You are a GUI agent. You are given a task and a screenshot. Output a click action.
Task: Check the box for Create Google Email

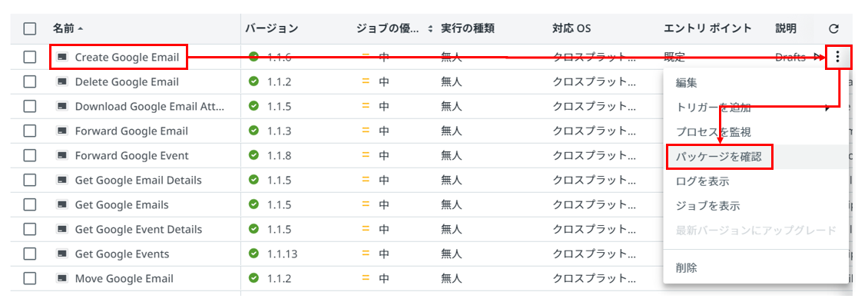pos(30,57)
